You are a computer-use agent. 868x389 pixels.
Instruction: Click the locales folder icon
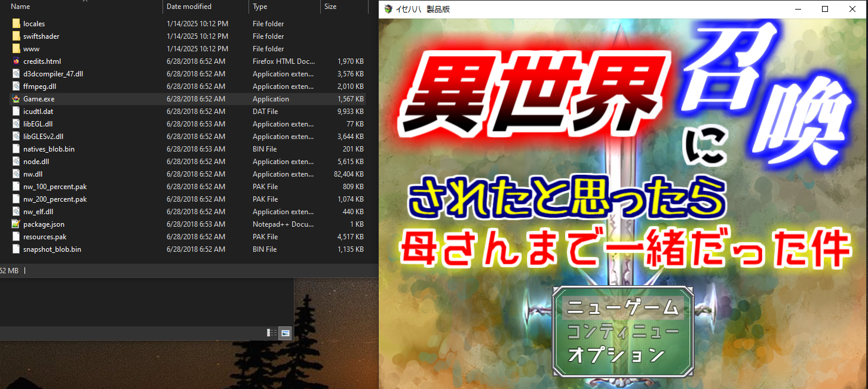[x=16, y=24]
